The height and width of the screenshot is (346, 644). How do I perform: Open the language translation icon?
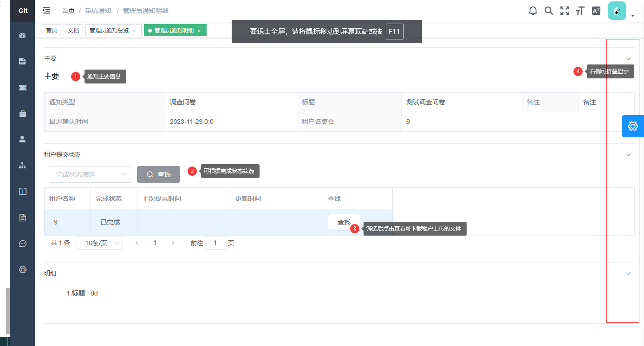(596, 11)
